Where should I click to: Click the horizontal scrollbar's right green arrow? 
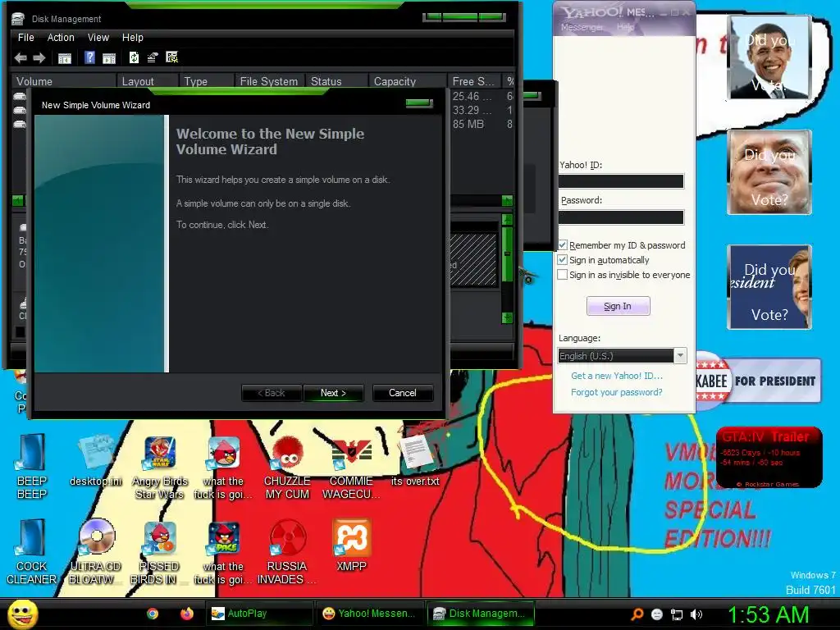(507, 201)
